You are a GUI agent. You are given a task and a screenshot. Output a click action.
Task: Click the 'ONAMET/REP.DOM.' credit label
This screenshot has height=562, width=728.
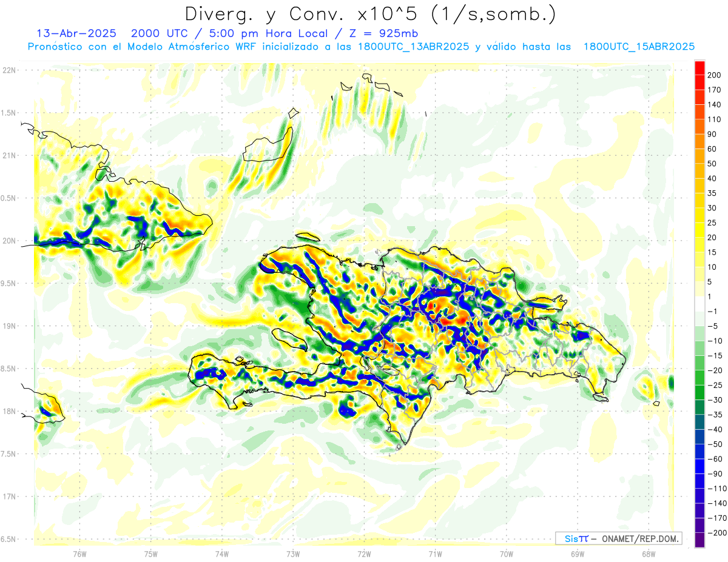641,539
